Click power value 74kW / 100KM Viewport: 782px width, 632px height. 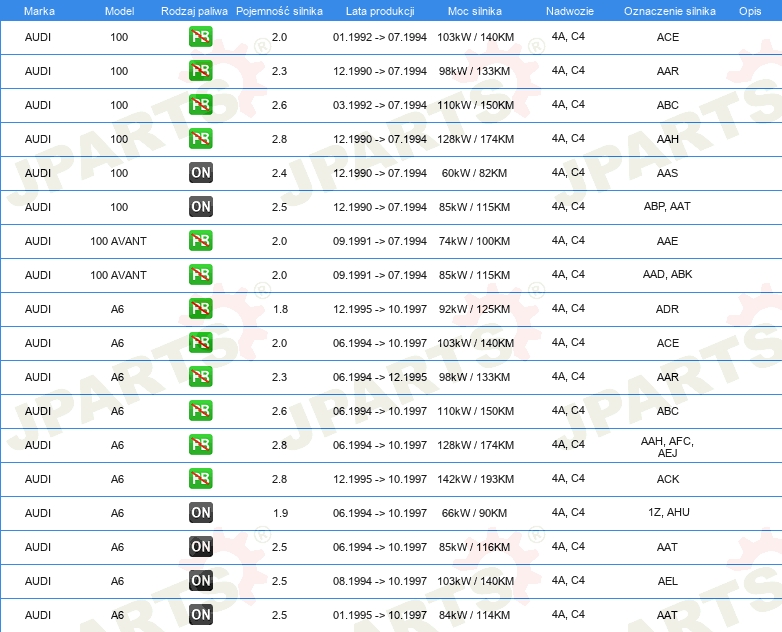coord(474,241)
